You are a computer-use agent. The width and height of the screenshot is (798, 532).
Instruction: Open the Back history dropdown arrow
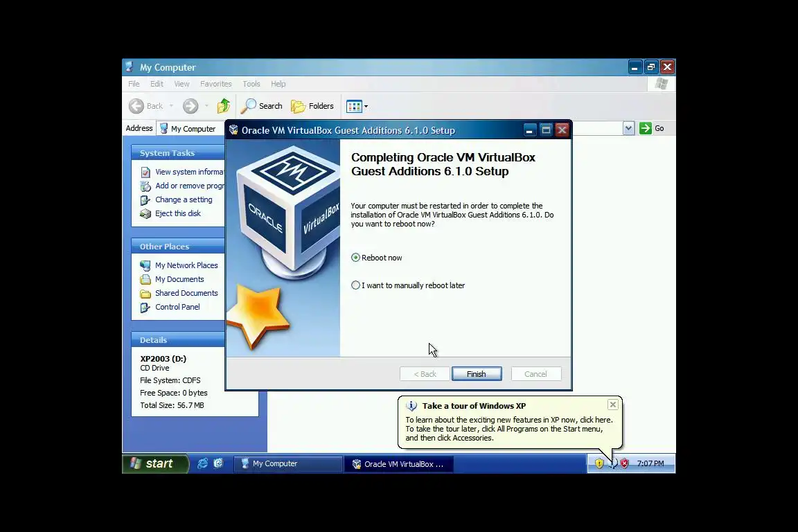[x=172, y=106]
